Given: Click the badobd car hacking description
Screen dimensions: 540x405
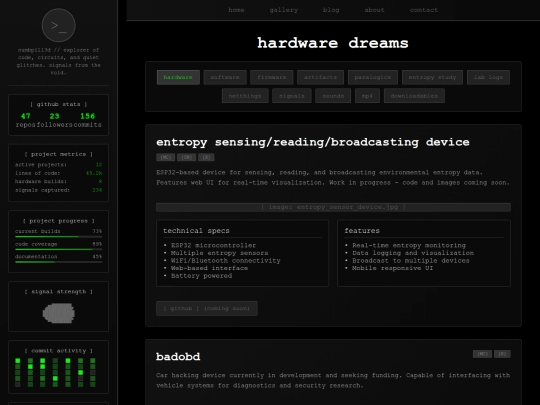Looking at the screenshot, I should pos(333,380).
